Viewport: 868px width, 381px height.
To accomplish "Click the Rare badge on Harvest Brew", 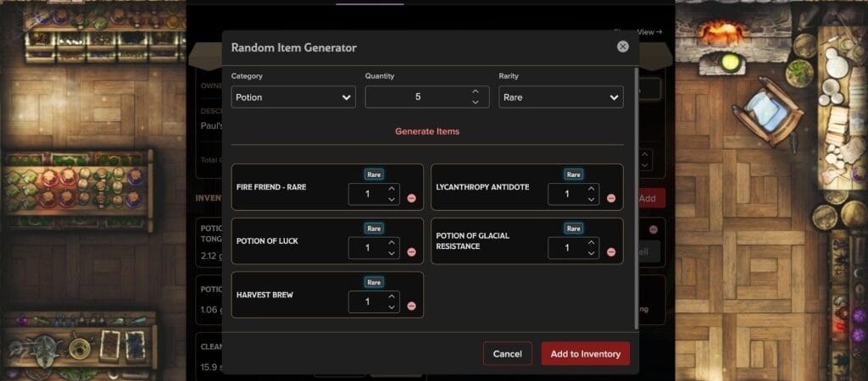I will point(374,283).
